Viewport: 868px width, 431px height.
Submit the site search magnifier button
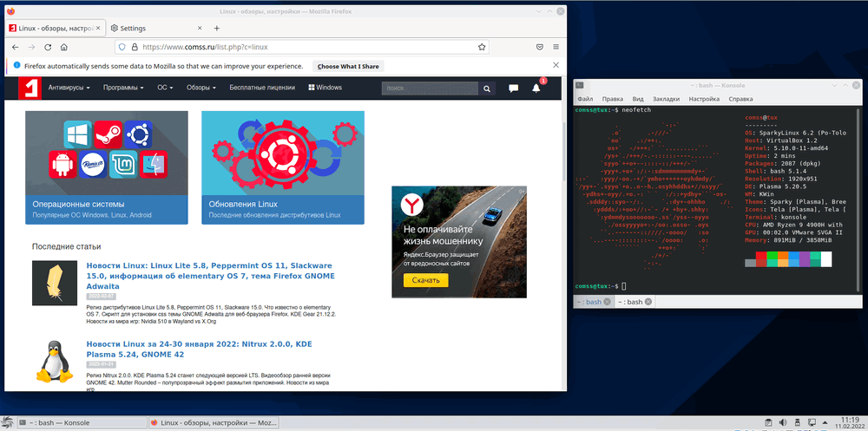pos(487,88)
